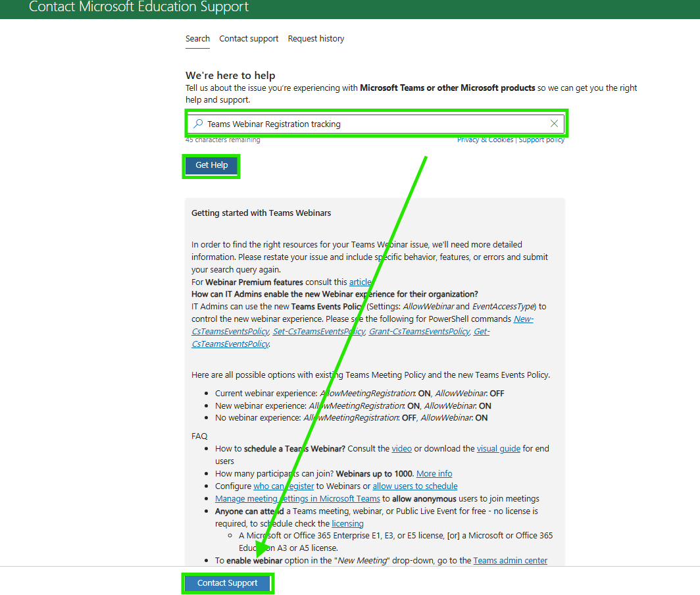
Task: Click the Getting started with Teams Webinars heading
Action: tap(261, 213)
